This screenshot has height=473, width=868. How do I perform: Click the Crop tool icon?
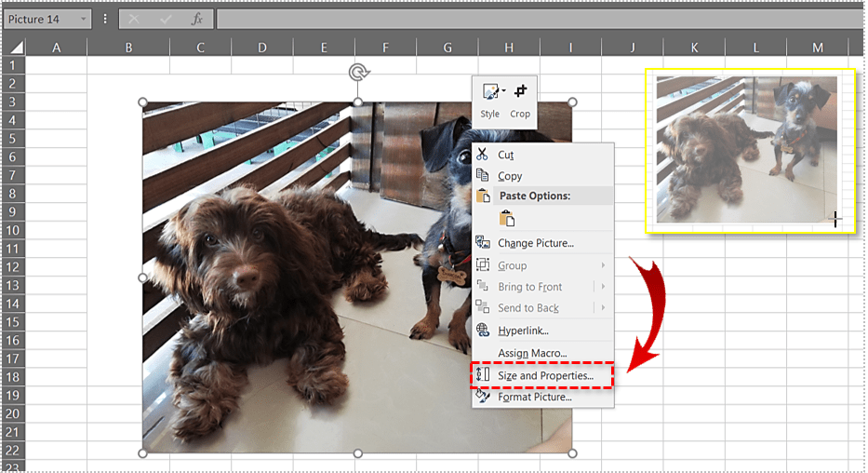coord(520,91)
